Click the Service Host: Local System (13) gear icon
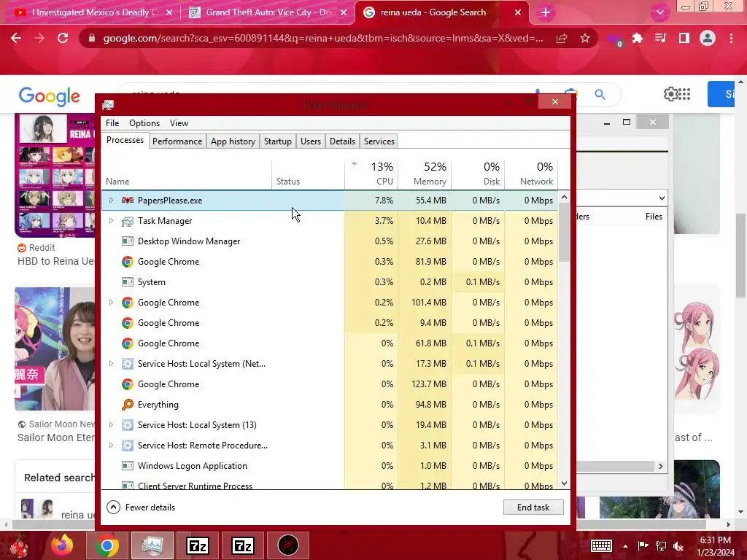Image resolution: width=747 pixels, height=560 pixels. [127, 425]
